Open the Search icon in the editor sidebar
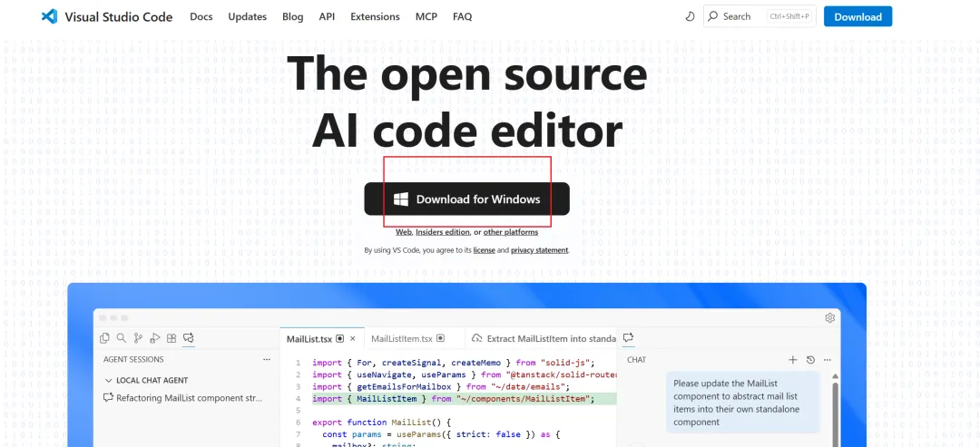The height and width of the screenshot is (447, 980). 122,338
